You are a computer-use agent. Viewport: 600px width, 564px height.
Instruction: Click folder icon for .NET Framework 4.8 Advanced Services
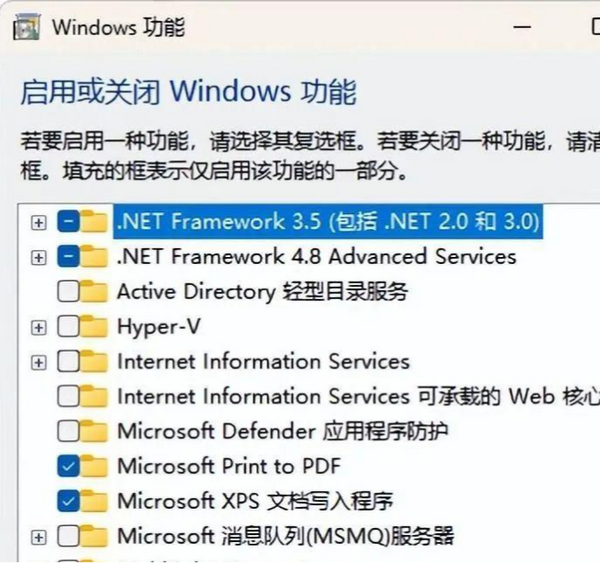94,256
